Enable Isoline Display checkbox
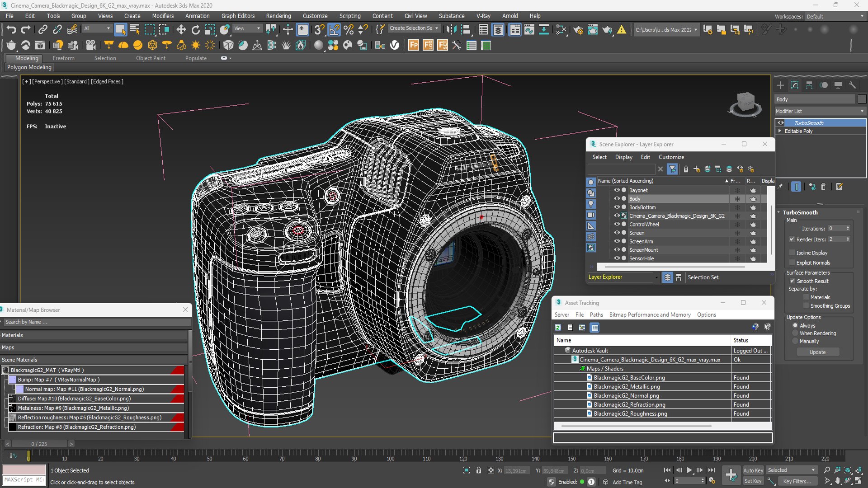The image size is (868, 488). click(792, 253)
